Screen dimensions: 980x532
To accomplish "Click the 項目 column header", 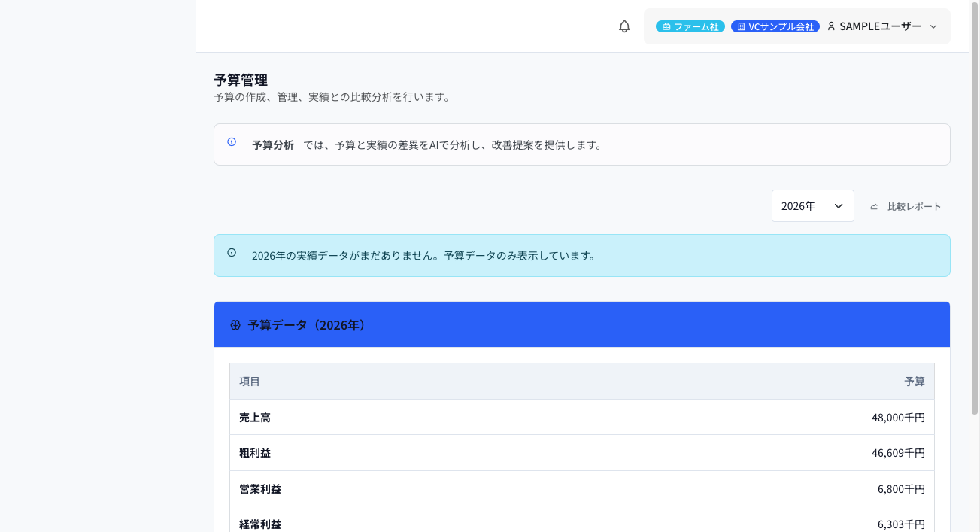I will pos(248,381).
